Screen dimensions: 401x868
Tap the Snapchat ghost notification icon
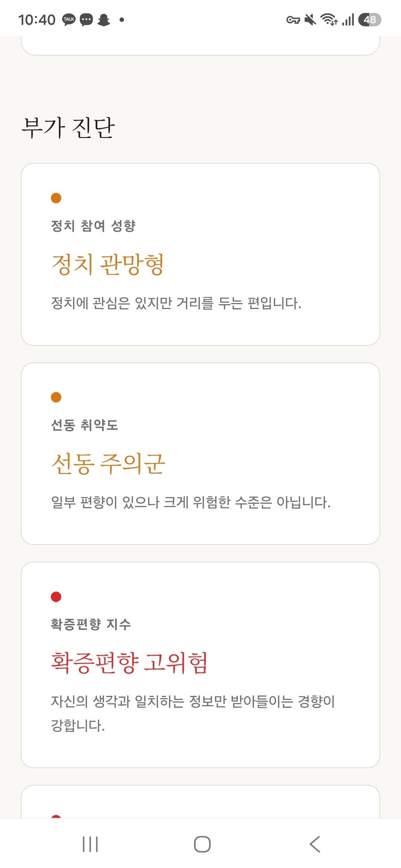coord(104,20)
